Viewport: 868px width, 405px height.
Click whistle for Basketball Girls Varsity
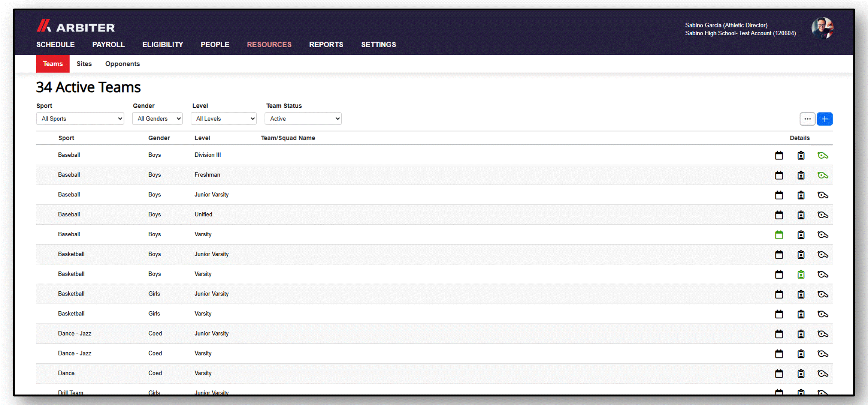coord(823,314)
